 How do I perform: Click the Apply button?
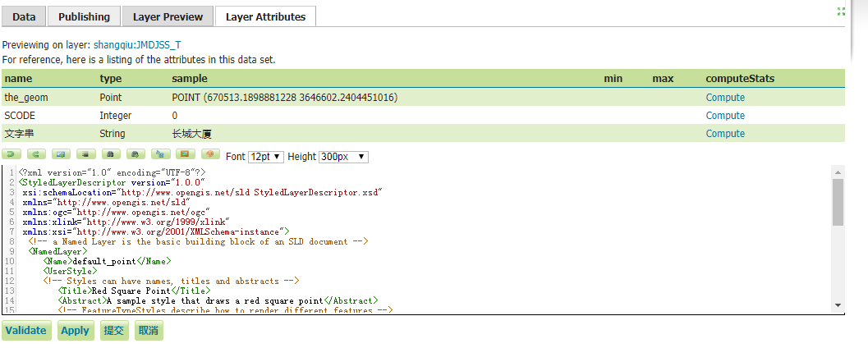tap(76, 330)
